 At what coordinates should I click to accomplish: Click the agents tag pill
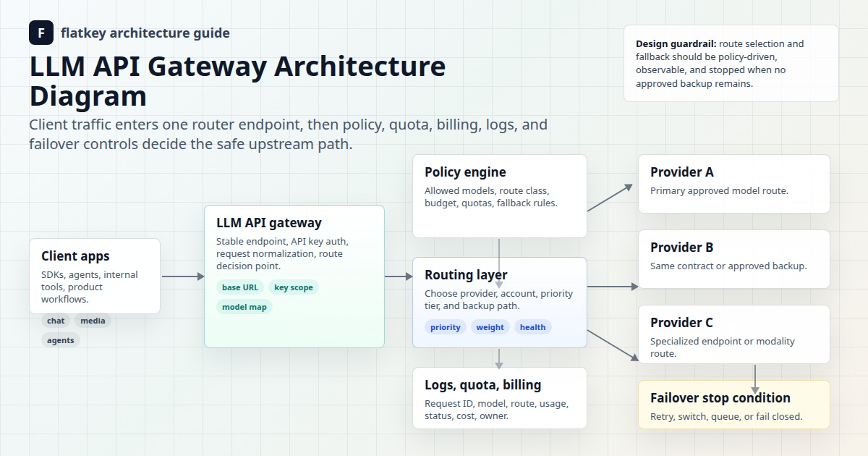pyautogui.click(x=61, y=340)
